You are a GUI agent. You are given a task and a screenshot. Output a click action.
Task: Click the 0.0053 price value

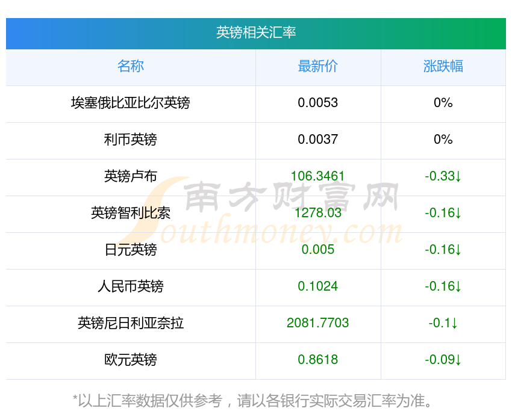(317, 103)
